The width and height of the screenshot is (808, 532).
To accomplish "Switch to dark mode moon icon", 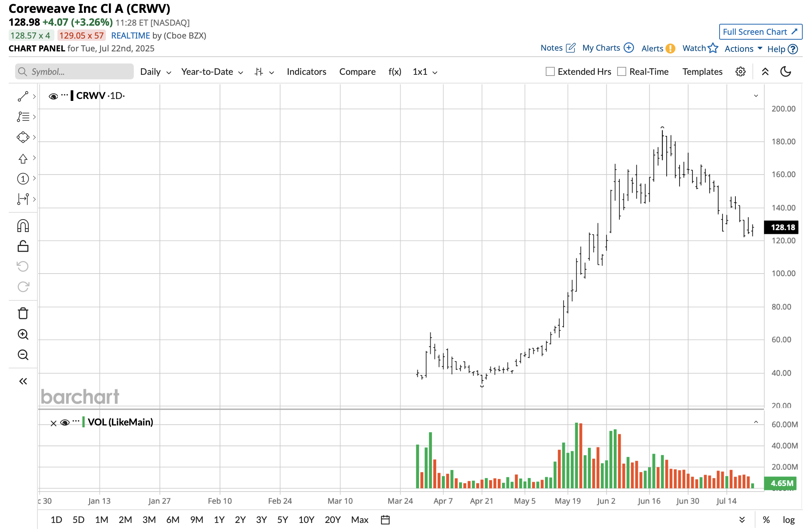I will pos(786,72).
